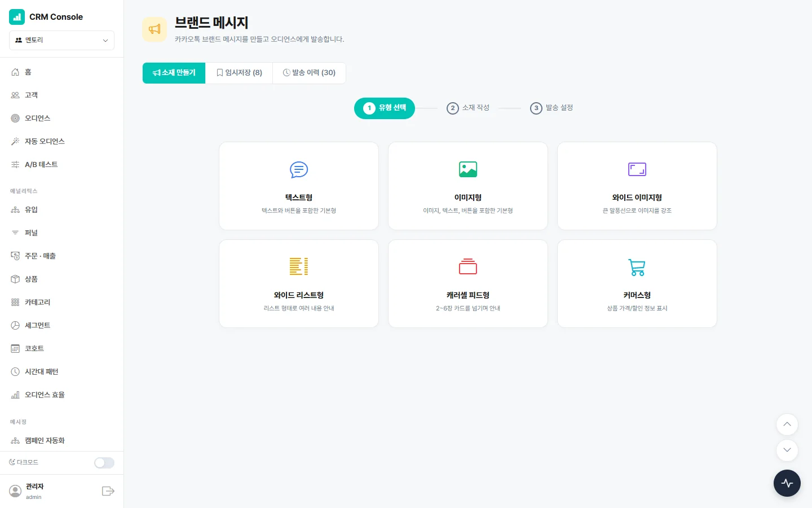
Task: Choose the 커머스형 message card
Action: pyautogui.click(x=637, y=284)
